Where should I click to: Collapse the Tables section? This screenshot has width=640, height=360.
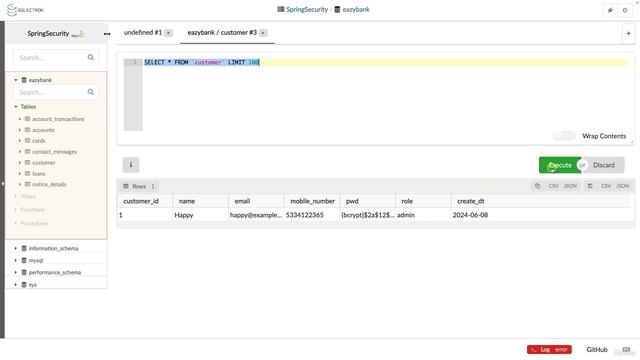(x=16, y=107)
